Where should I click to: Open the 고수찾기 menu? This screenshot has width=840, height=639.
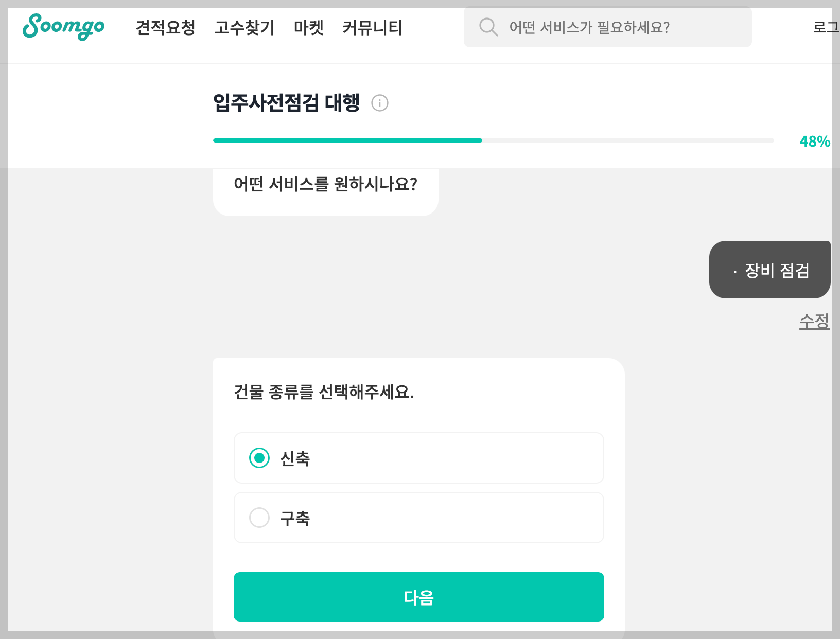(x=244, y=28)
